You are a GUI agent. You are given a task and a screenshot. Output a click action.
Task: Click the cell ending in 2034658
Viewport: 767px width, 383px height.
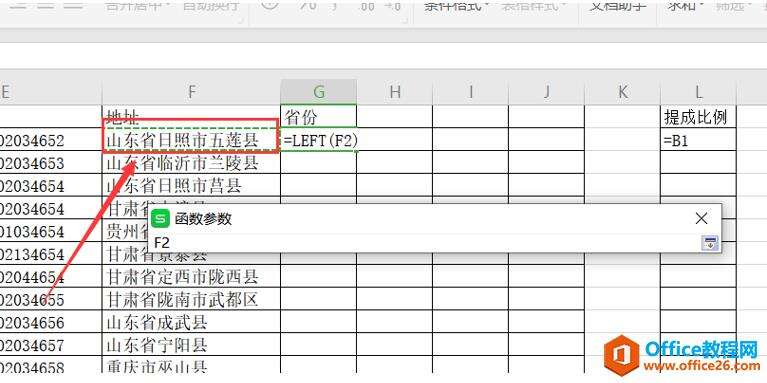(51, 366)
